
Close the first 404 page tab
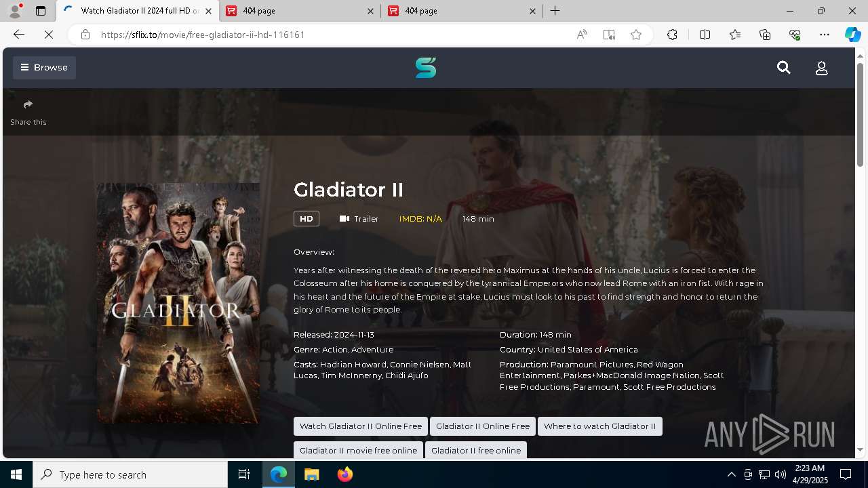[370, 11]
